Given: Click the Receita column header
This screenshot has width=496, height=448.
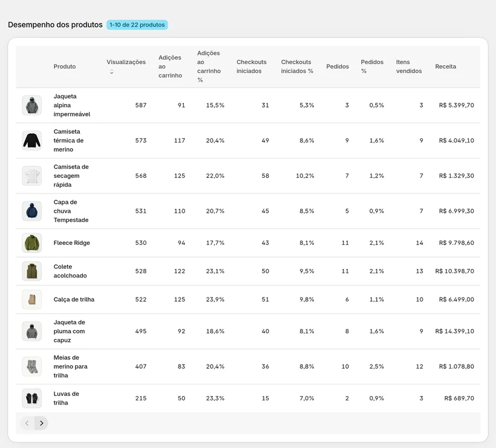Looking at the screenshot, I should coord(445,67).
